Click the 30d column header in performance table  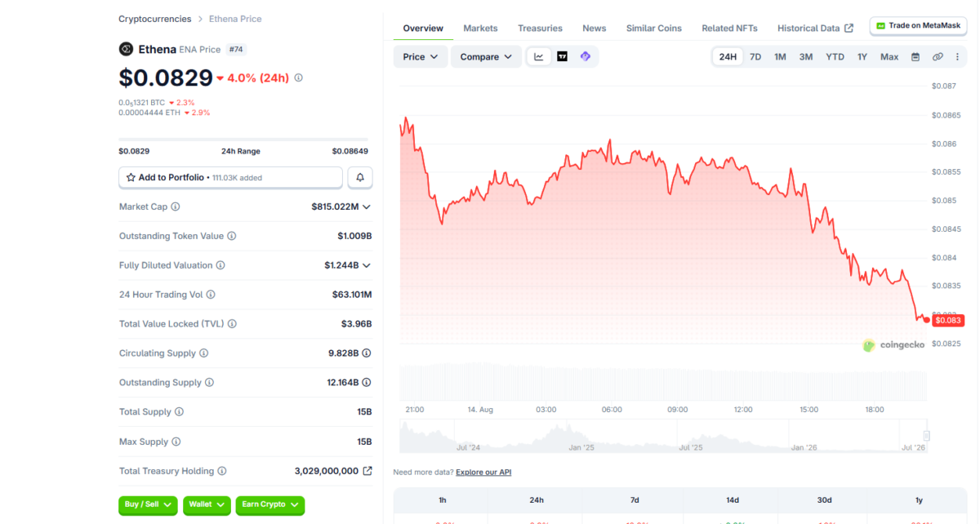(x=825, y=500)
